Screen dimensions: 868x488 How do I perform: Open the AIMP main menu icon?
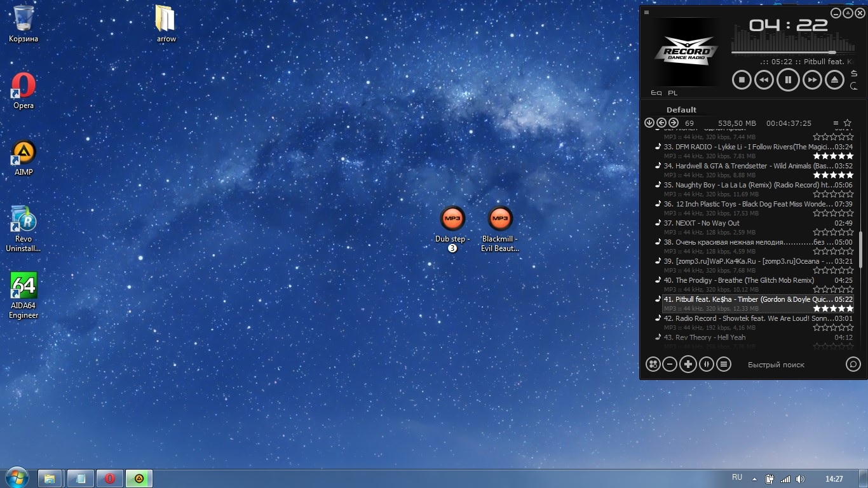(x=646, y=12)
